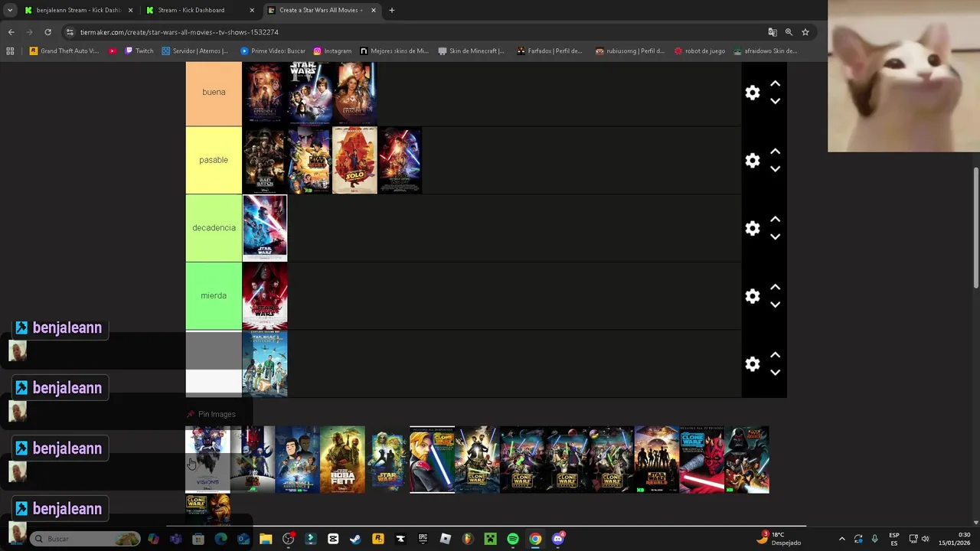
Task: Open the robot de juego bookmark
Action: [700, 51]
